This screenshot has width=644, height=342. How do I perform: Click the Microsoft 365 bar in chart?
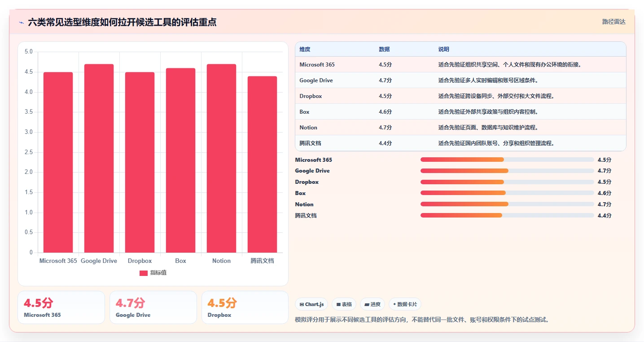pyautogui.click(x=58, y=162)
